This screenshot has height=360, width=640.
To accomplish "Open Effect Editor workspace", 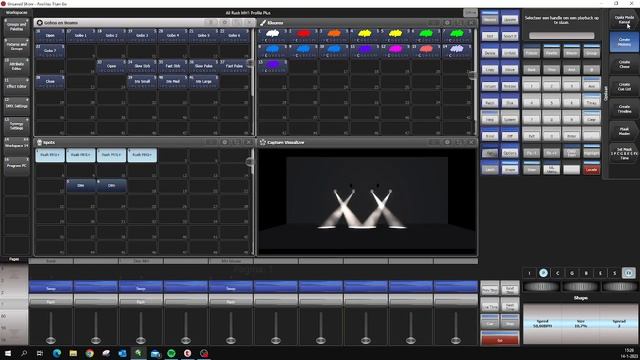I will 16,86.
